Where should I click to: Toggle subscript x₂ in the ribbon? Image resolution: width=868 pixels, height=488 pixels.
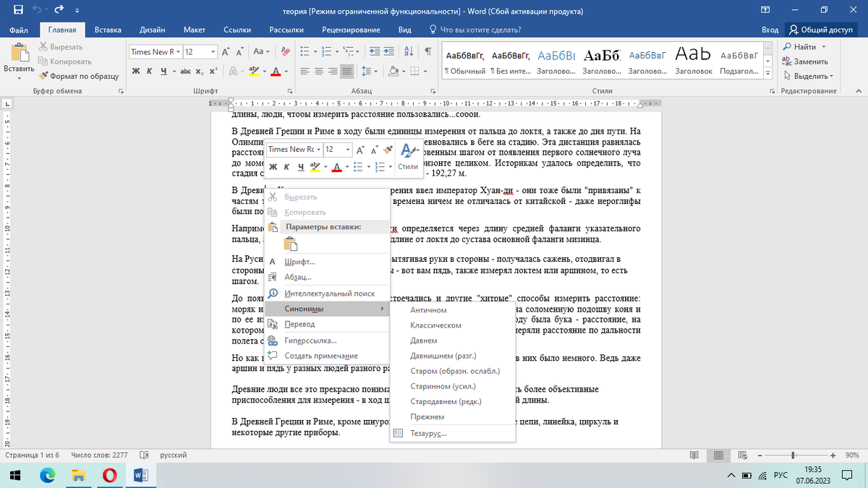[x=200, y=71]
